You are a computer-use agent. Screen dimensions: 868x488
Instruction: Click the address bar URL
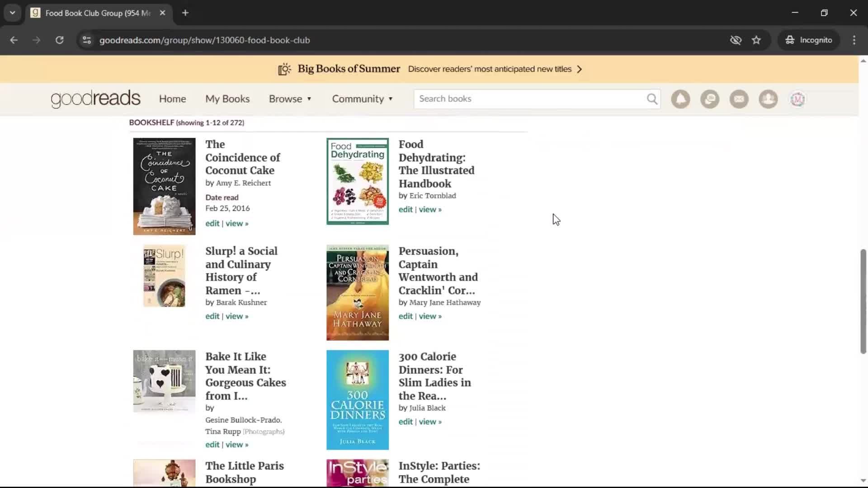click(204, 40)
